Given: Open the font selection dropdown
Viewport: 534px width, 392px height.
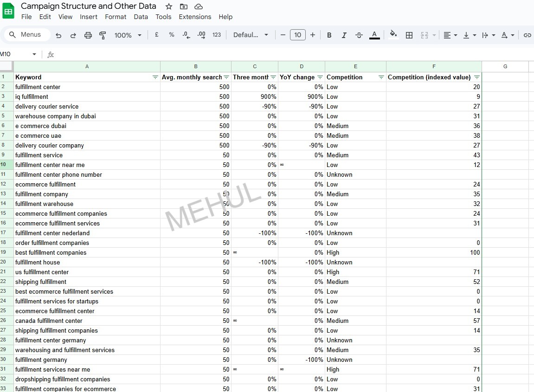Looking at the screenshot, I should point(251,35).
